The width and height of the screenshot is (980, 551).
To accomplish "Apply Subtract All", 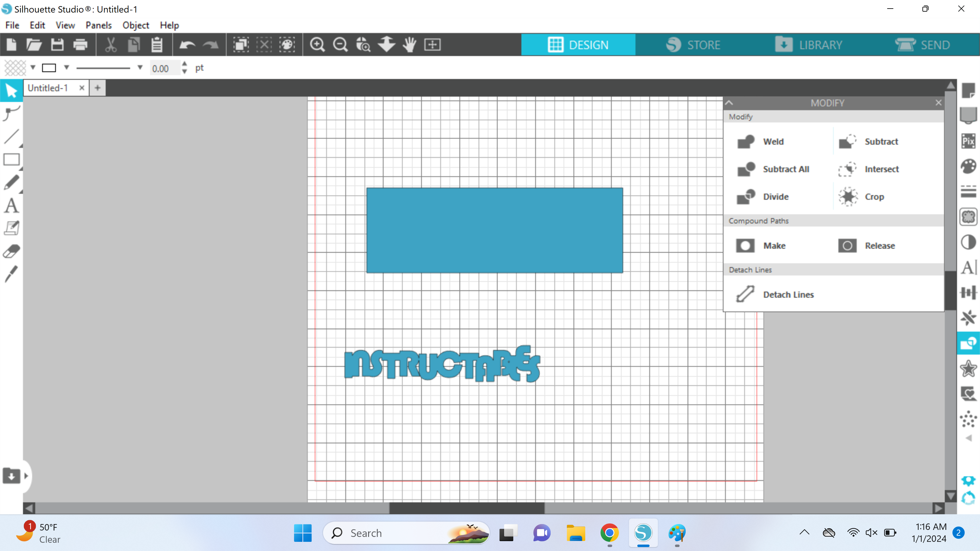I will (772, 169).
